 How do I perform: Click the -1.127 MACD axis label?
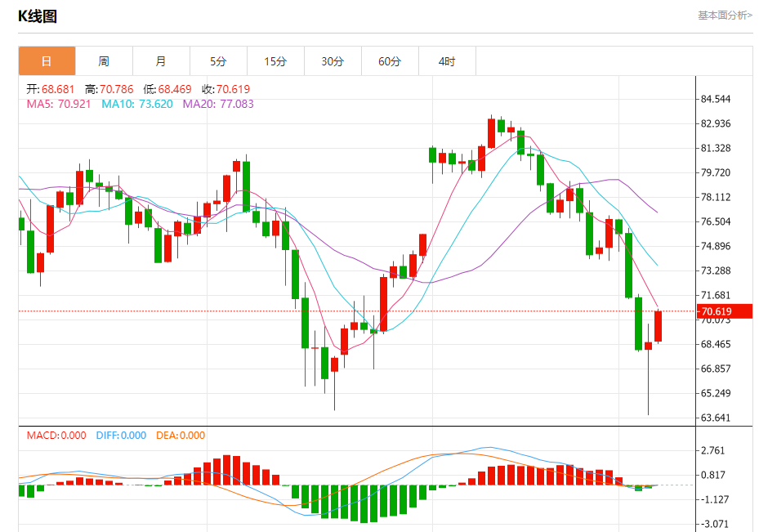[714, 499]
